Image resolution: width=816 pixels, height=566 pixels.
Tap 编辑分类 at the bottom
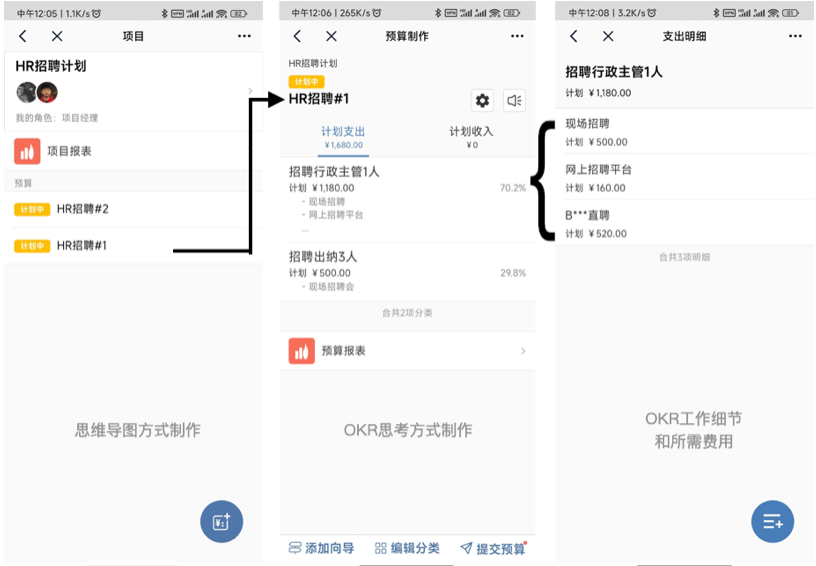pyautogui.click(x=407, y=548)
